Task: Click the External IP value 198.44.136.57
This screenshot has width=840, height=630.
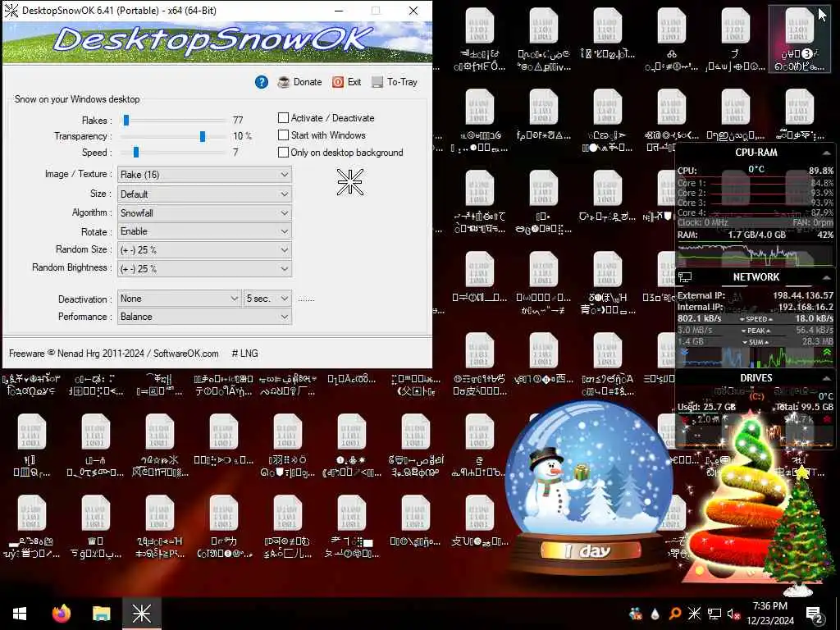Action: 803,295
